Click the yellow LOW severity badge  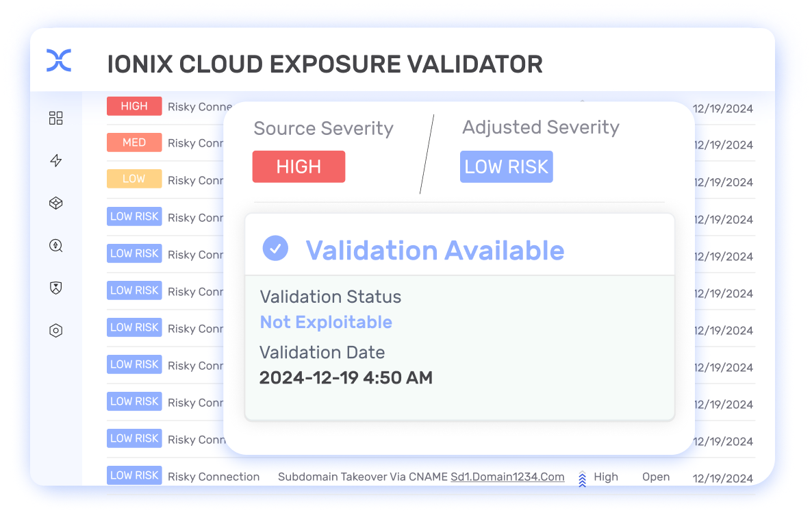pos(134,179)
